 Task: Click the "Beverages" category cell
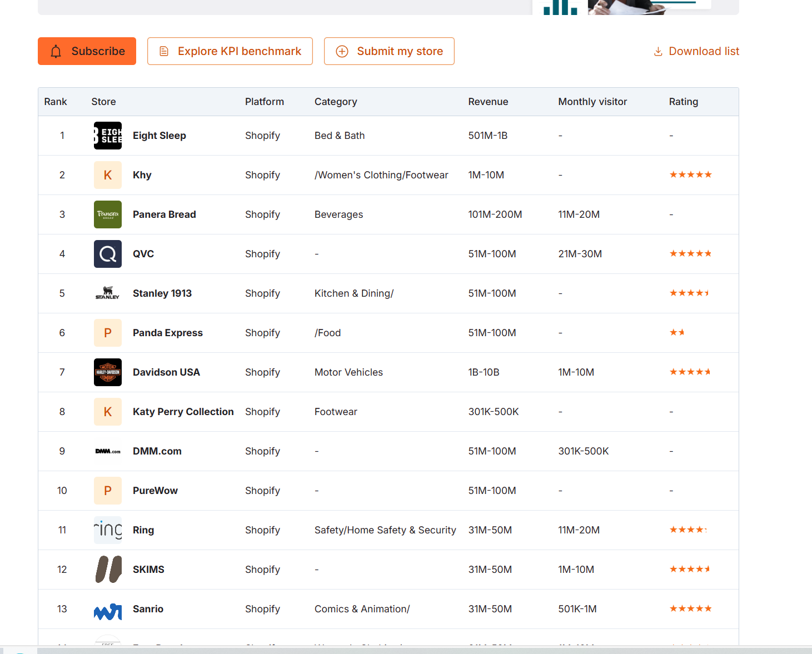pos(339,214)
